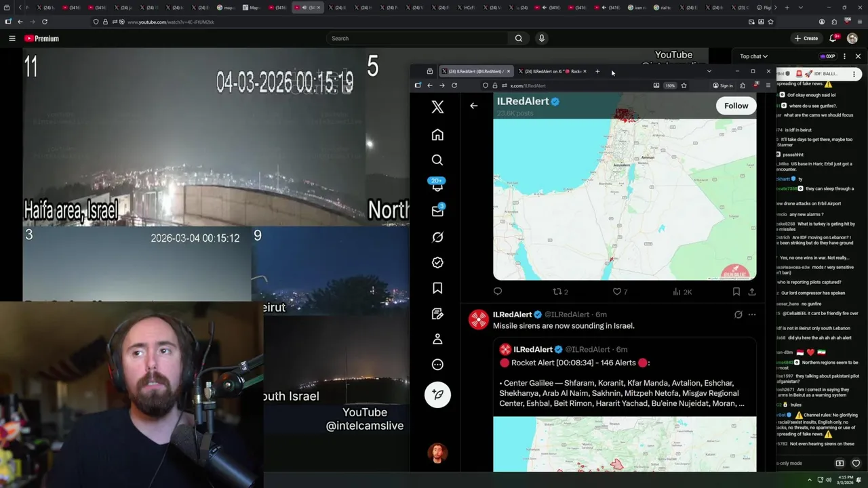Screen dimensions: 868x488
Task: Open the taskbar volume control
Action: coord(829,481)
